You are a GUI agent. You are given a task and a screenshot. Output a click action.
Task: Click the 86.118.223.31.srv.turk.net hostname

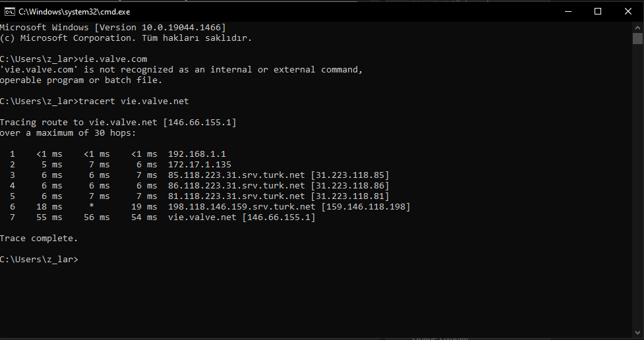coord(237,186)
